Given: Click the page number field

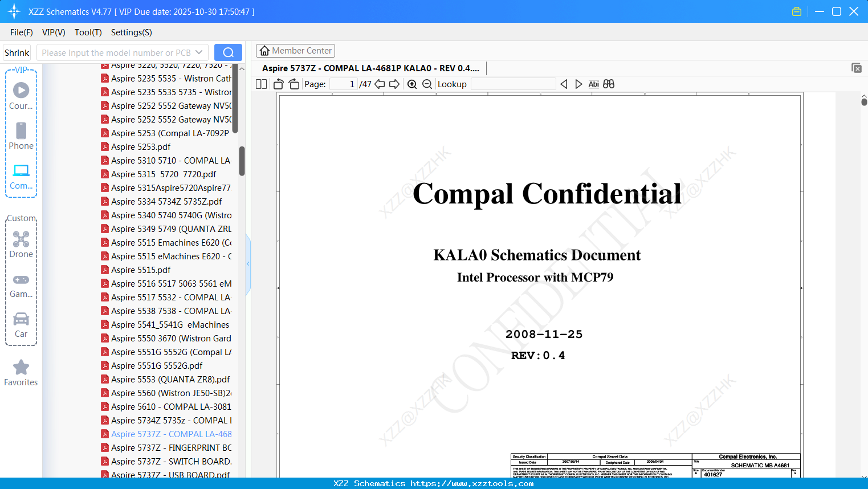Looking at the screenshot, I should pyautogui.click(x=344, y=84).
